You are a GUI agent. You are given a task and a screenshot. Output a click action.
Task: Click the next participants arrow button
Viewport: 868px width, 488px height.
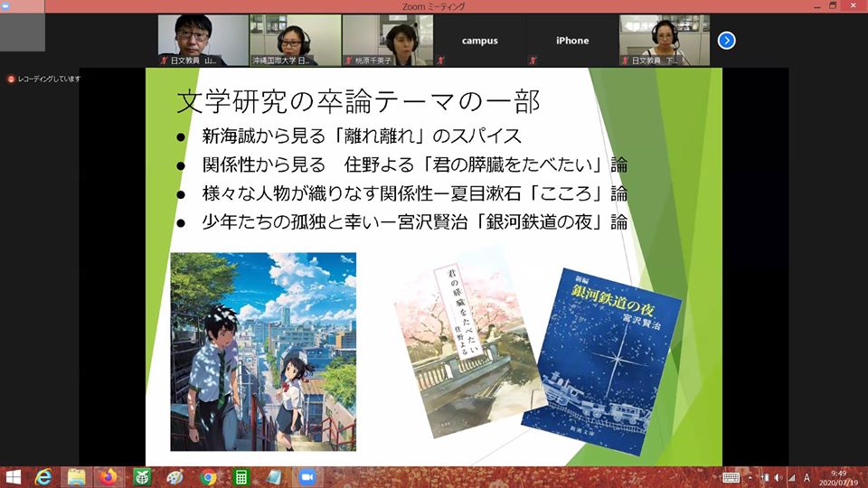pos(726,41)
